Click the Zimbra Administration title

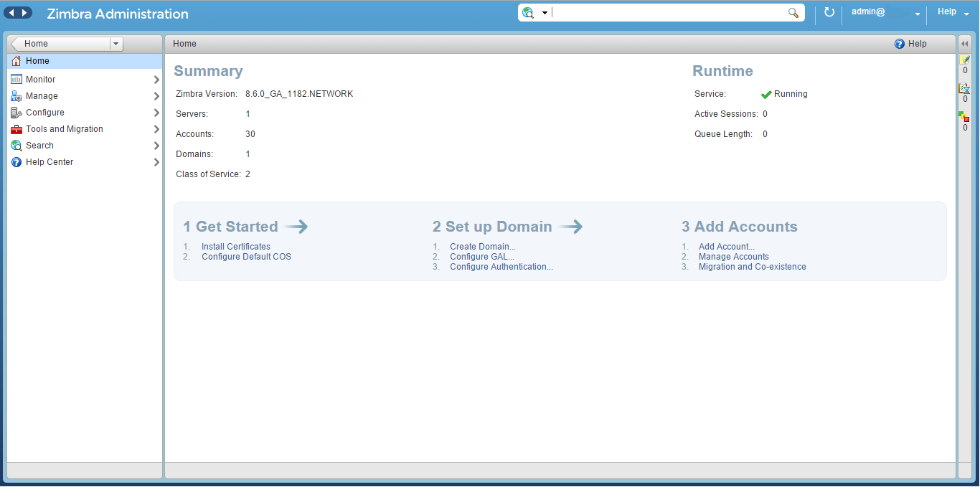coord(118,14)
